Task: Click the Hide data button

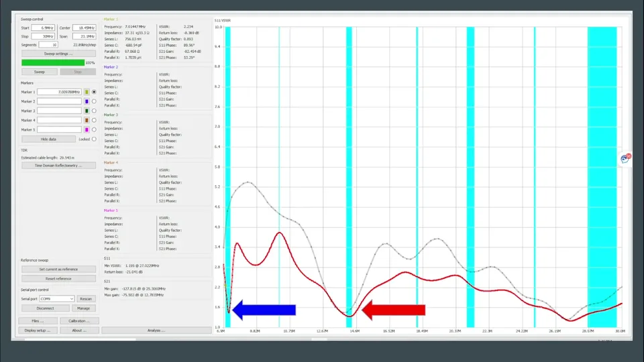Action: pyautogui.click(x=48, y=139)
